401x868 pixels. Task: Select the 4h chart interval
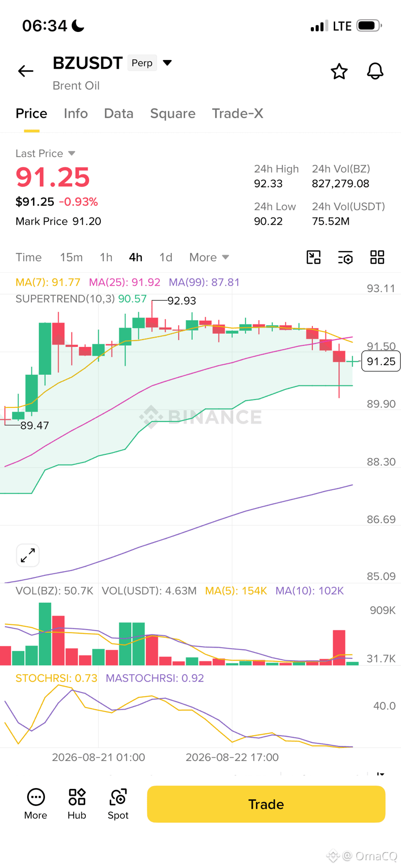(136, 257)
